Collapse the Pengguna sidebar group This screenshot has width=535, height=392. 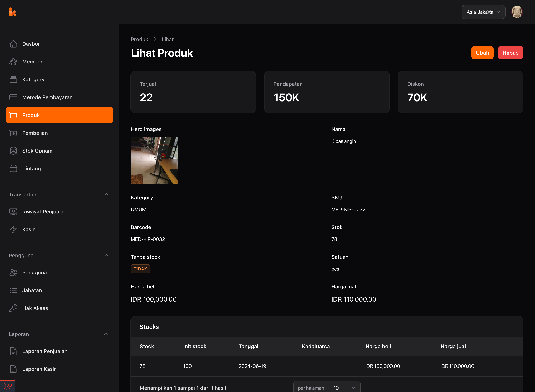click(x=106, y=255)
